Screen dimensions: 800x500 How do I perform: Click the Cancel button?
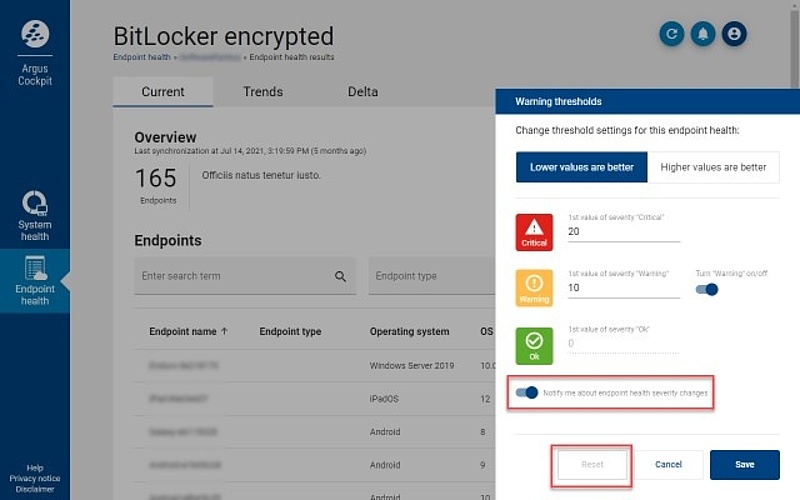pos(668,464)
